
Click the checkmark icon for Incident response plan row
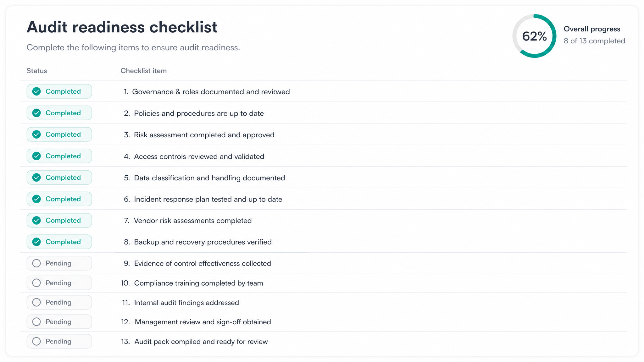coord(36,199)
